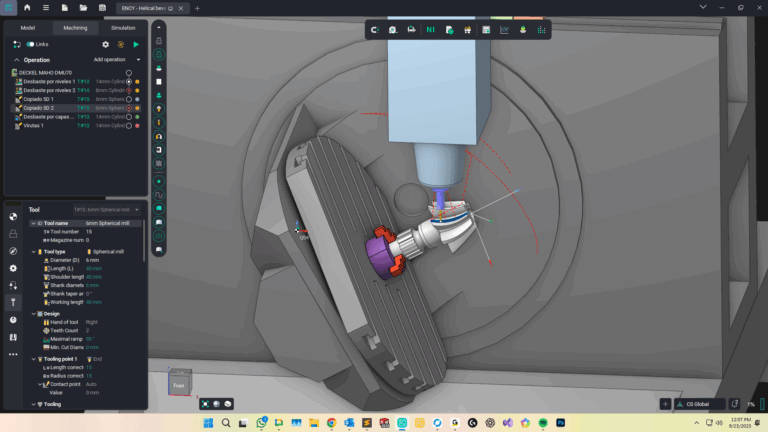This screenshot has height=432, width=768.
Task: Click the green Run calculation play icon
Action: click(136, 44)
